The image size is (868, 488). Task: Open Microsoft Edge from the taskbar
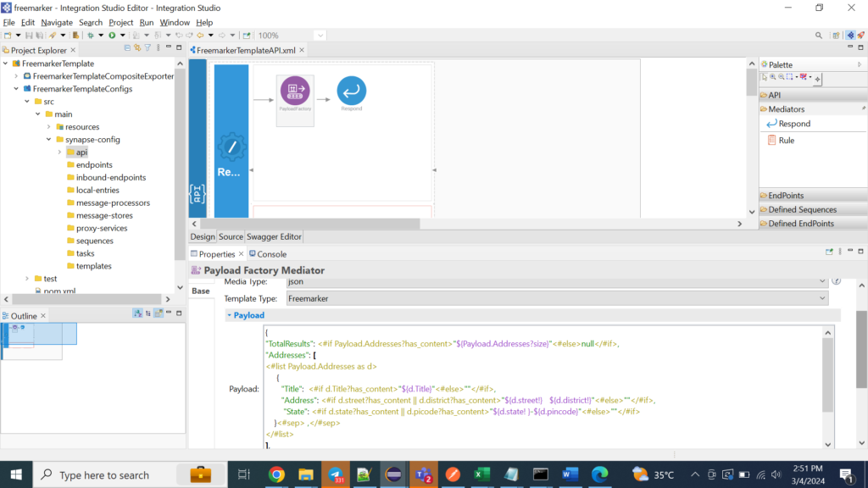point(600,474)
